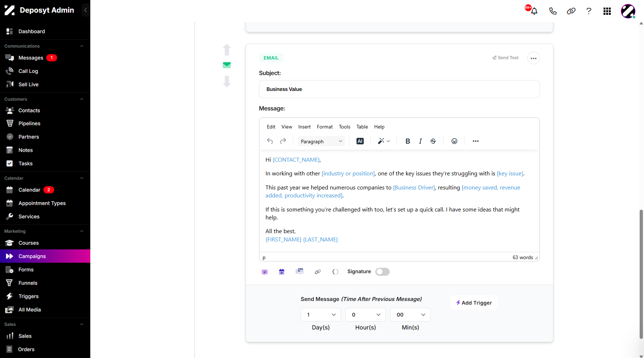
Task: Click the Send Test button
Action: 505,58
